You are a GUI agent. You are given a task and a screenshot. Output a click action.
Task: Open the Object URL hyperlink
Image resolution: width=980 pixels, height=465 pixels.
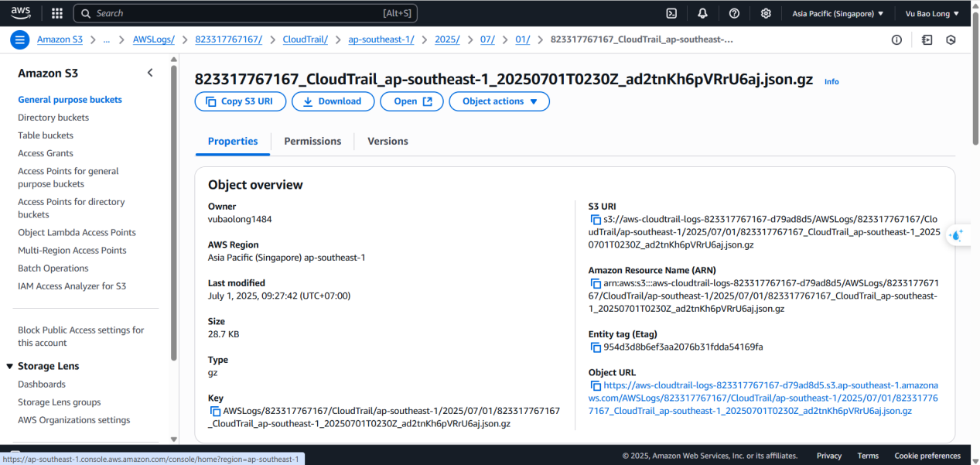point(764,398)
